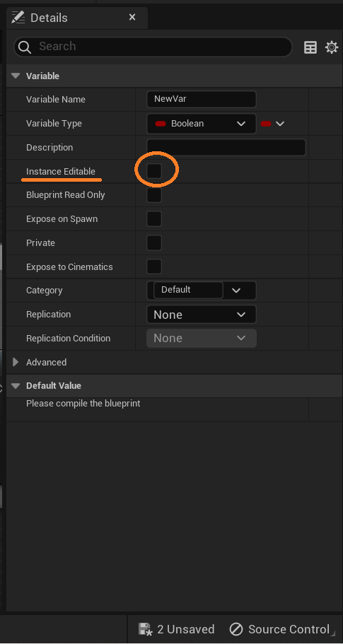Enable the Private checkbox

(x=154, y=242)
